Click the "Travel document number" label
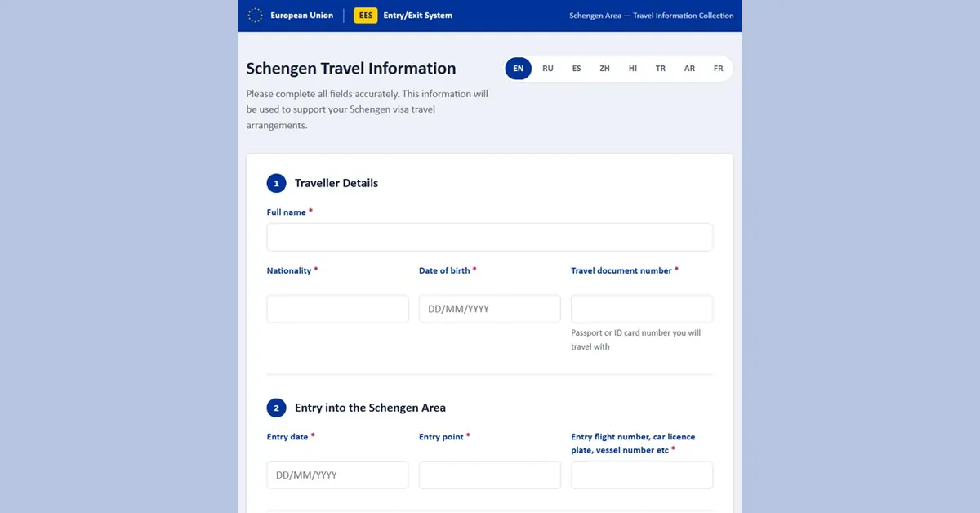 (x=621, y=270)
